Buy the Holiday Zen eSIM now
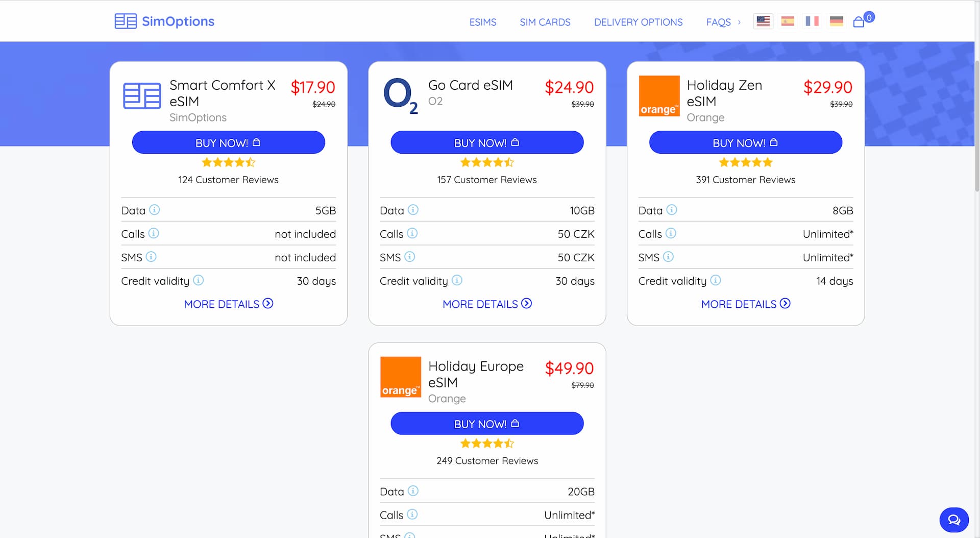 [x=746, y=142]
